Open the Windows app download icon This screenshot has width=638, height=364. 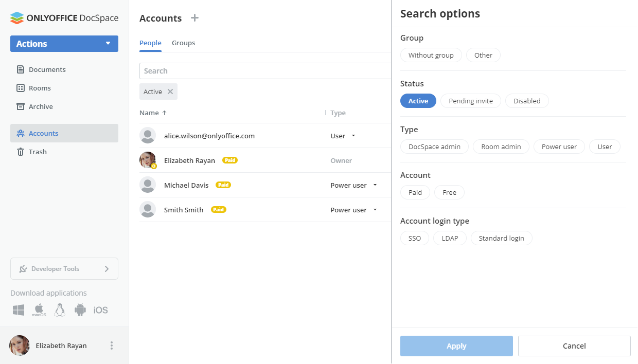(x=19, y=310)
